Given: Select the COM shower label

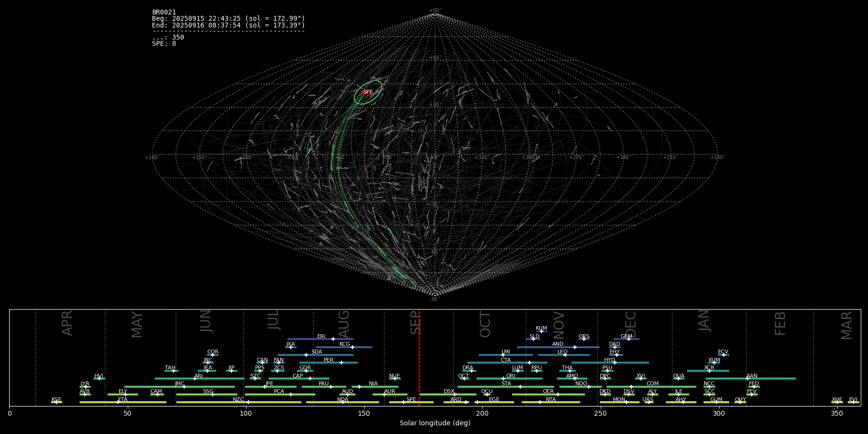Looking at the screenshot, I should [652, 383].
